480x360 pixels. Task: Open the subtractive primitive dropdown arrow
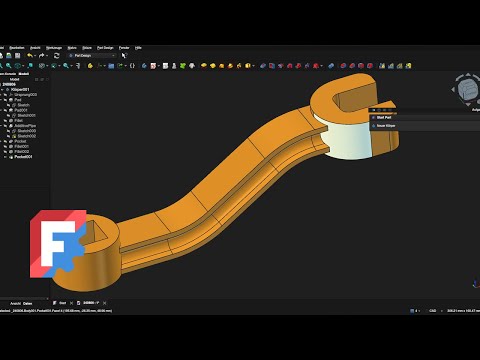click(x=321, y=66)
